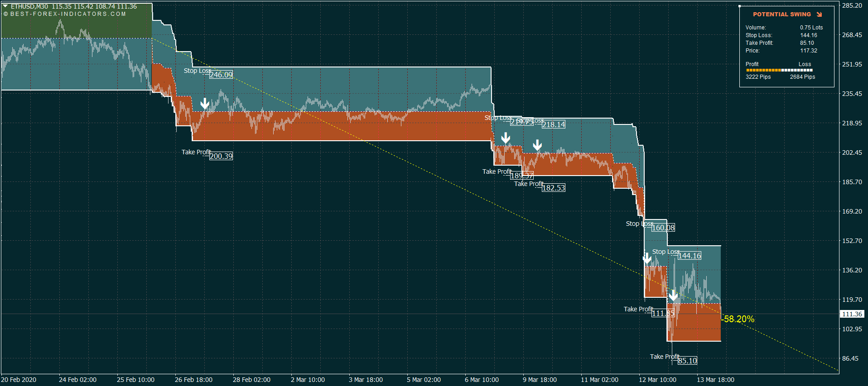Click the sell arrow above Take Profit 111.35
Viewport: 868px width, 386px height.
click(x=673, y=295)
